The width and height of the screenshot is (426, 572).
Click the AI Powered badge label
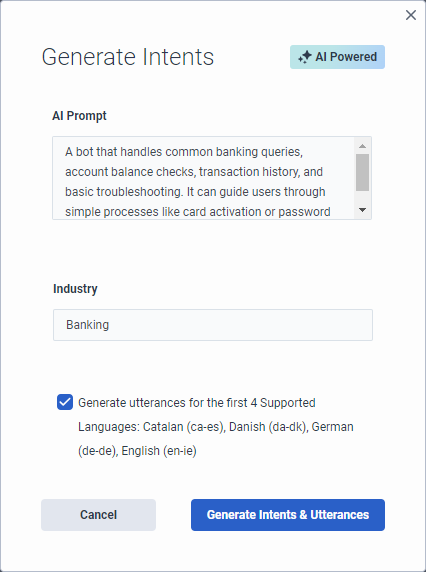337,57
